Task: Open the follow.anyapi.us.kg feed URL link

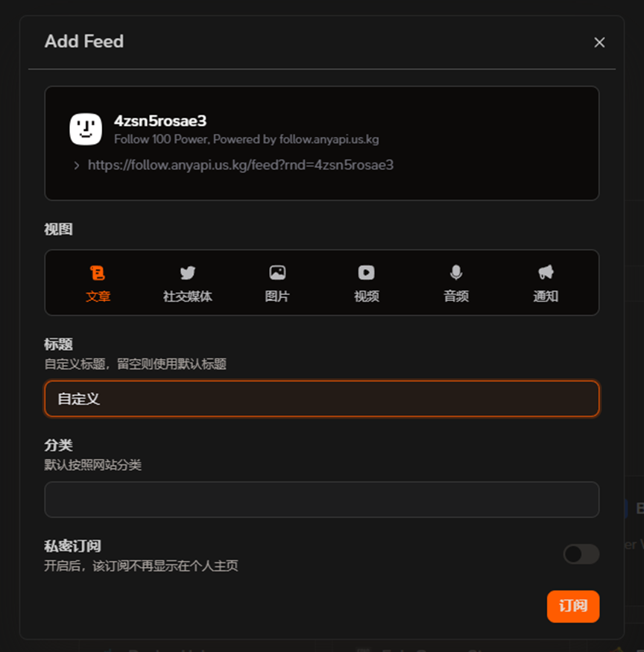Action: point(241,165)
